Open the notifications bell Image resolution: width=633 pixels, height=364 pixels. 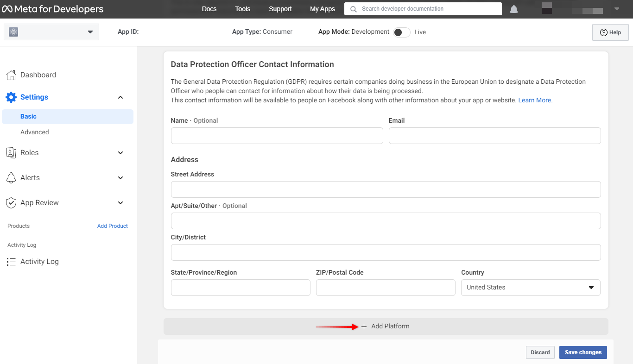513,9
